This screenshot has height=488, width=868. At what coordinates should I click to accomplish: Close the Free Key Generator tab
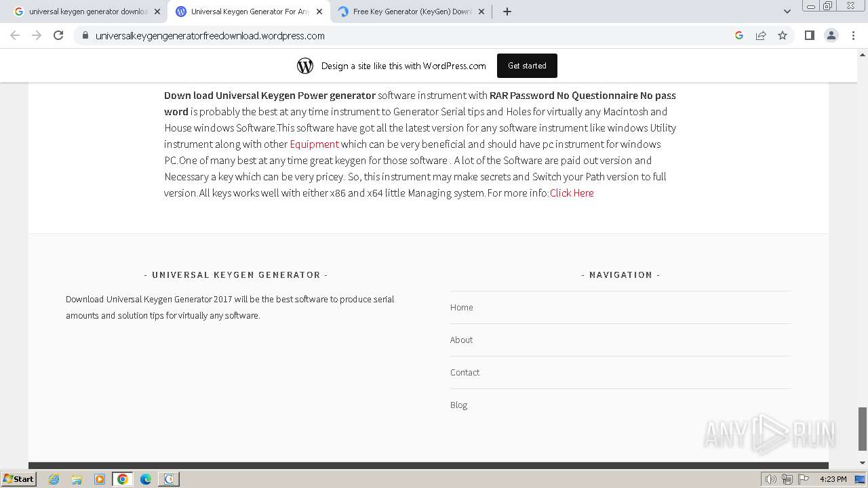482,12
